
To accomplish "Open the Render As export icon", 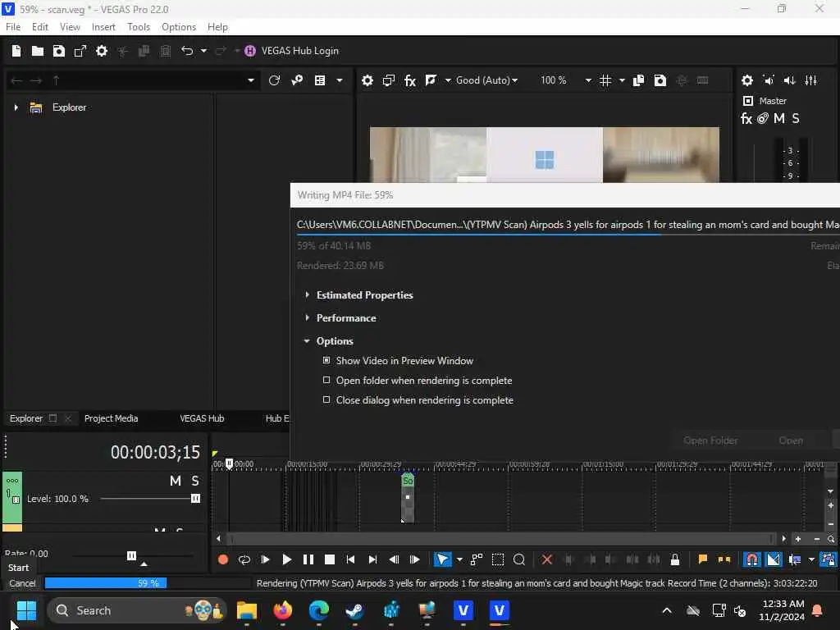I will [x=80, y=51].
